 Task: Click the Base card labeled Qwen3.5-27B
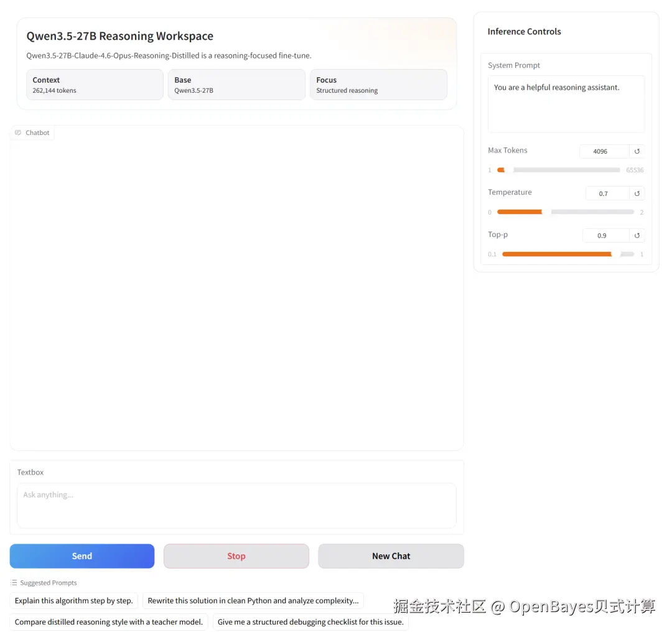coord(236,84)
